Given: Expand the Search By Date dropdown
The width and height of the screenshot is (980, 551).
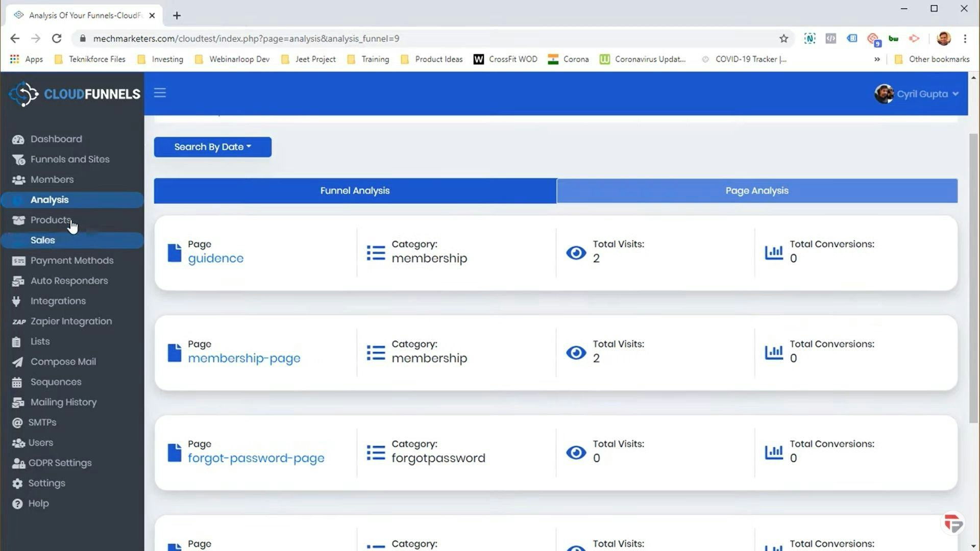Looking at the screenshot, I should pyautogui.click(x=212, y=147).
